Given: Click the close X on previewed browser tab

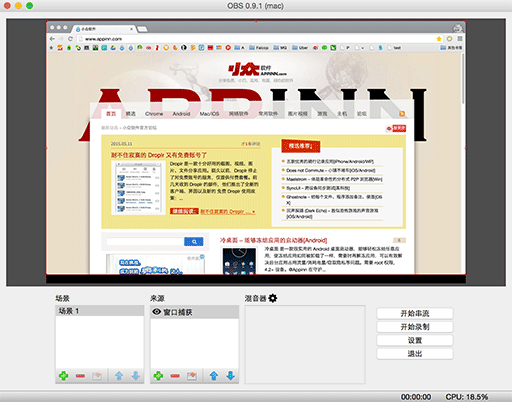Looking at the screenshot, I should coord(131,29).
